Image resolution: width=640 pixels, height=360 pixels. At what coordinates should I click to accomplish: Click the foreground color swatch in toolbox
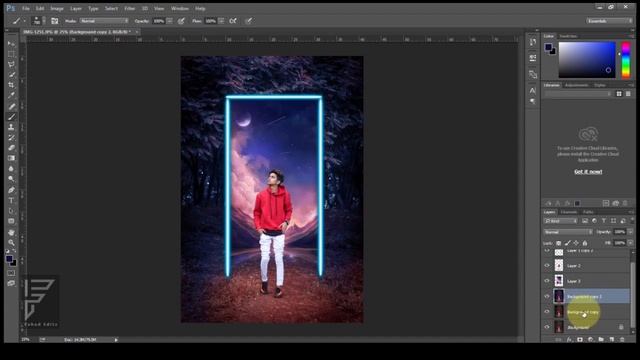coord(9,259)
